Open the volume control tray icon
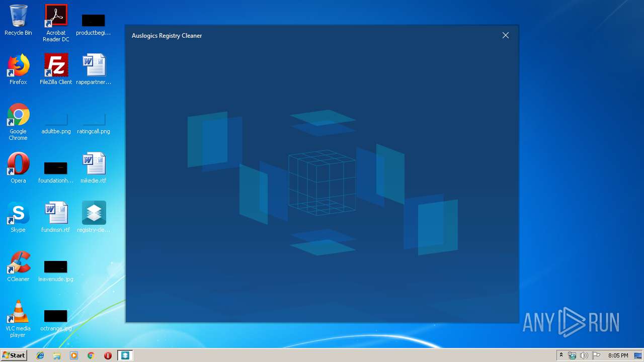This screenshot has height=362, width=644. point(584,355)
